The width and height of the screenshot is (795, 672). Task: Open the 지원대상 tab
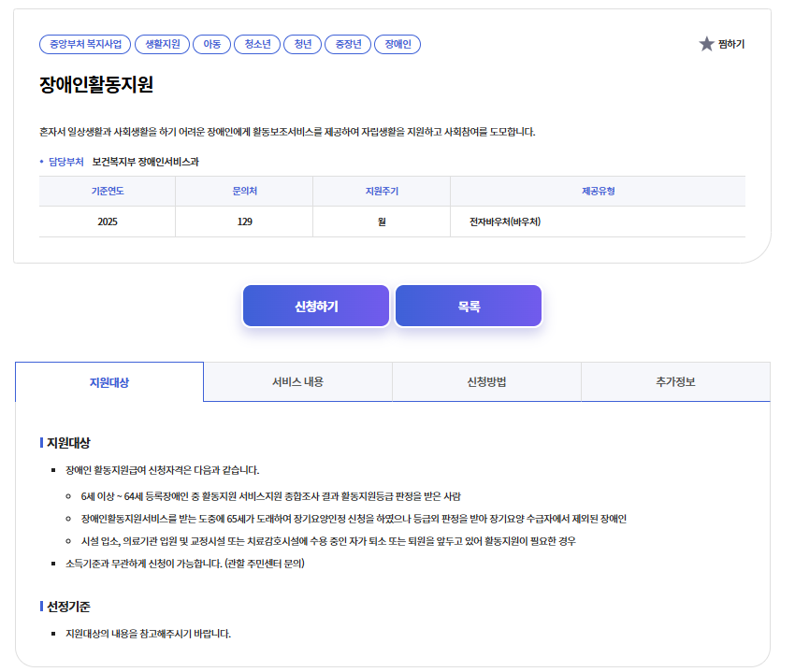pos(108,381)
